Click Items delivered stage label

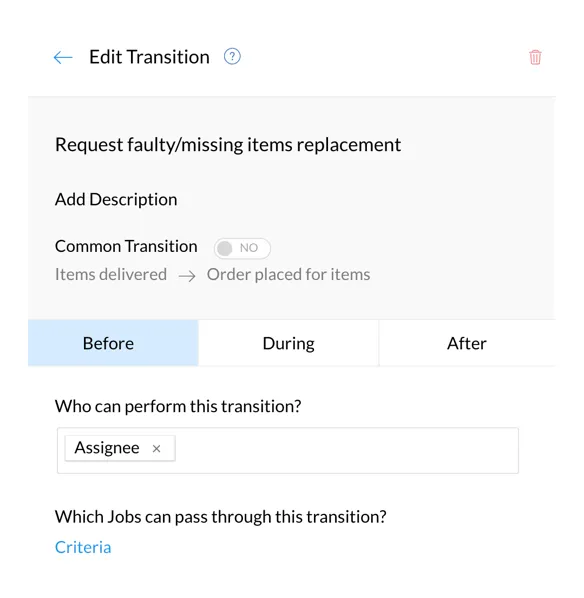[x=111, y=274]
